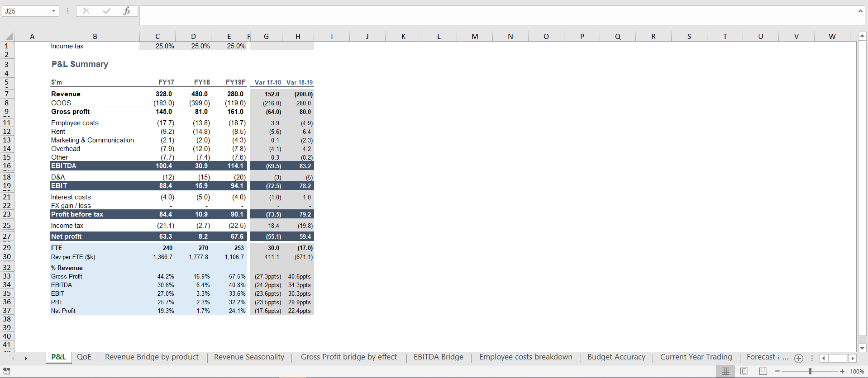Click vertical scrollbar up arrow
The height and width of the screenshot is (378, 868).
coord(862,36)
